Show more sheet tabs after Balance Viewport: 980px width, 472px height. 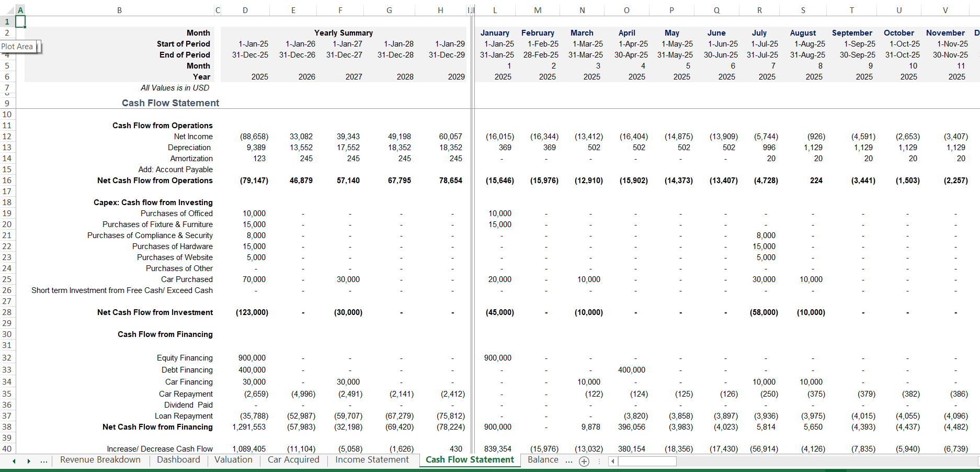[x=569, y=461]
